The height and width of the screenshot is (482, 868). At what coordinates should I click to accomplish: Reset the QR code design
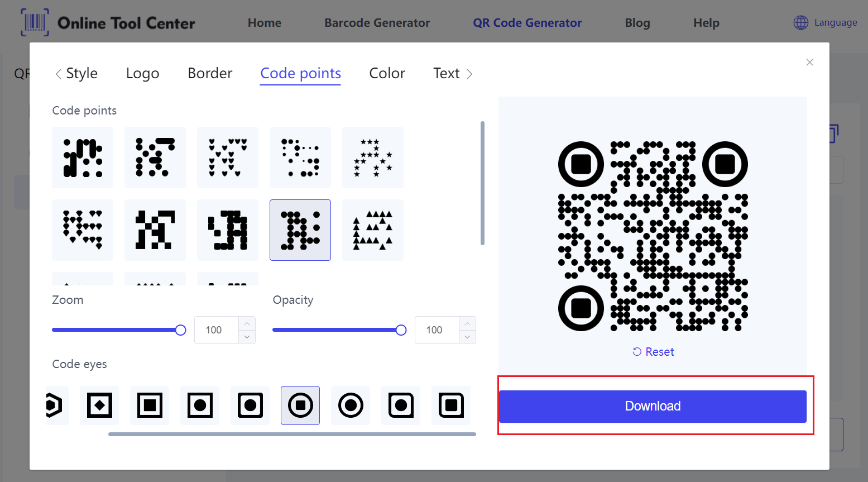point(653,352)
